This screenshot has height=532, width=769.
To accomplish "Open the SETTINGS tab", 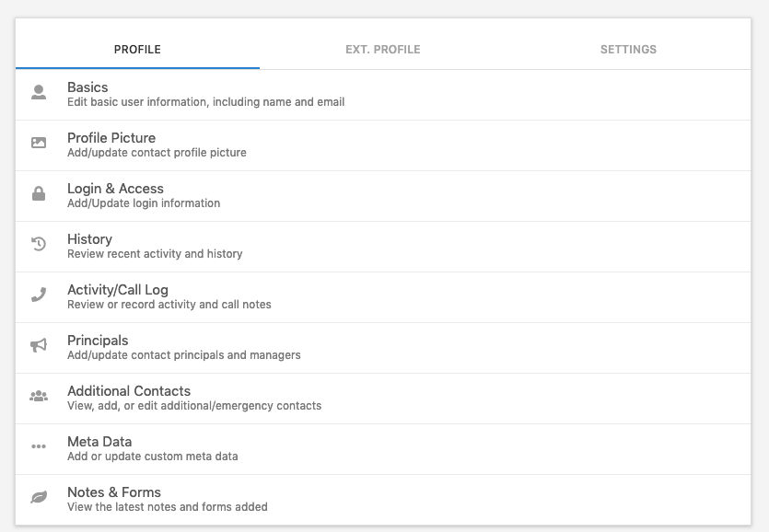I will coord(628,50).
